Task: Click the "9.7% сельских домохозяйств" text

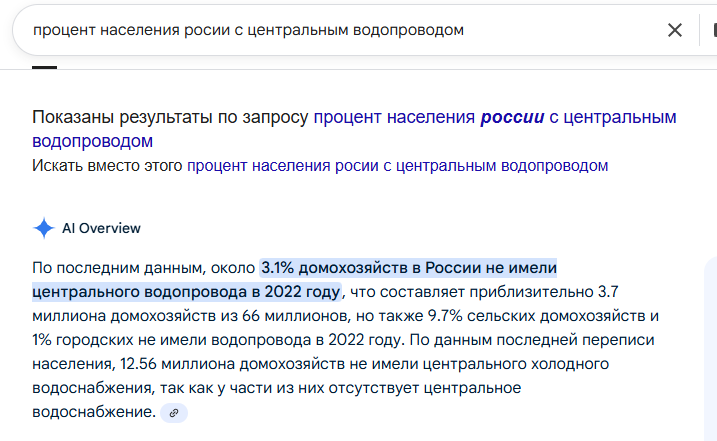Action: pos(541,316)
